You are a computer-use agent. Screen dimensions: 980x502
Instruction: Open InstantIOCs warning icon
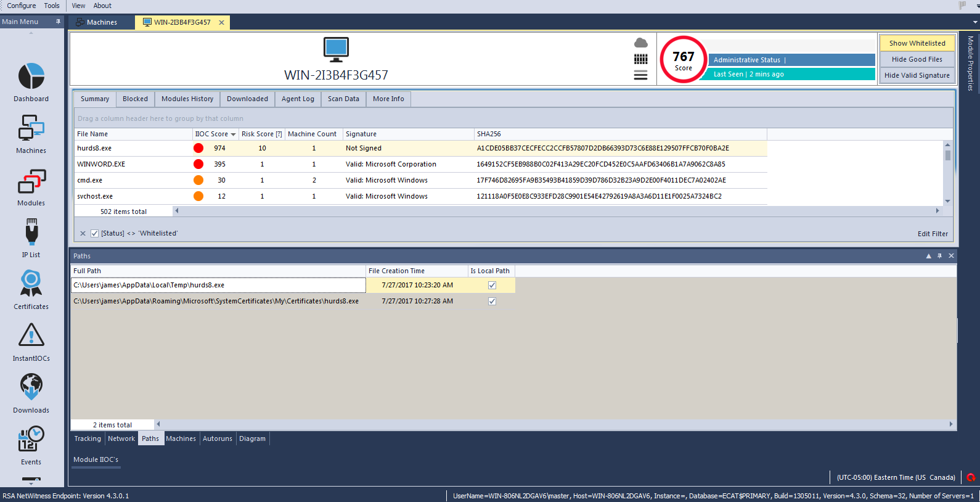tap(31, 335)
